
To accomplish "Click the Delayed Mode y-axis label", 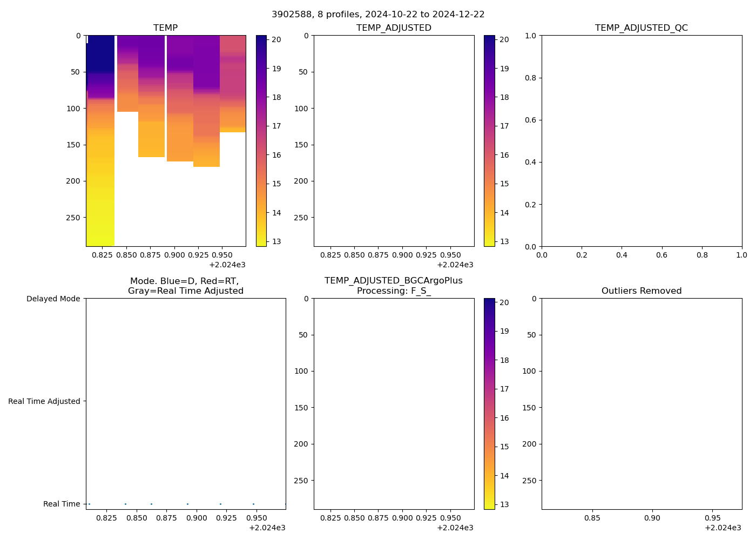I will coord(53,299).
